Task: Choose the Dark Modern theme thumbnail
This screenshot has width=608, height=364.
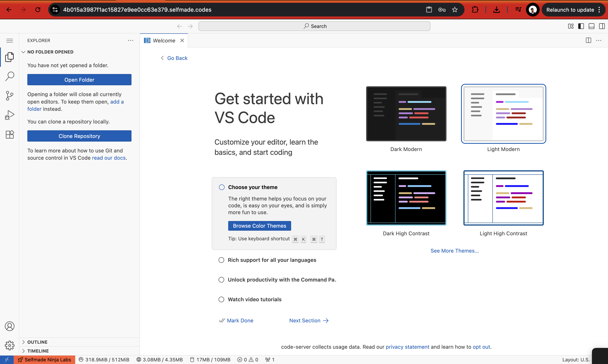Action: (406, 114)
